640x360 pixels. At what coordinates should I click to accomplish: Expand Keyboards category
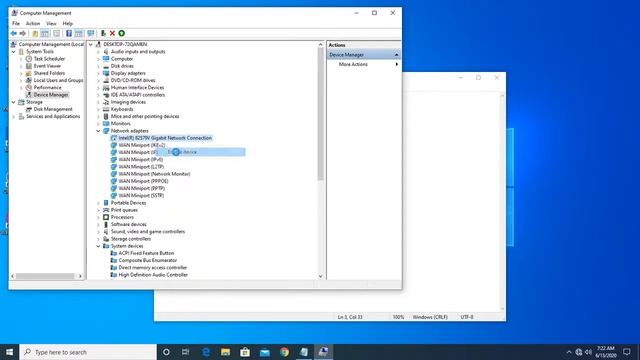[98, 109]
